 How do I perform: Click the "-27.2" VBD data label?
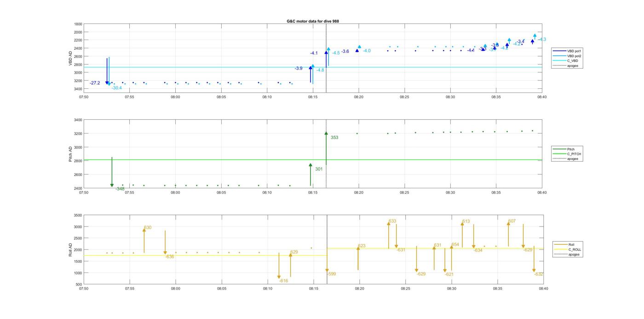coord(95,83)
